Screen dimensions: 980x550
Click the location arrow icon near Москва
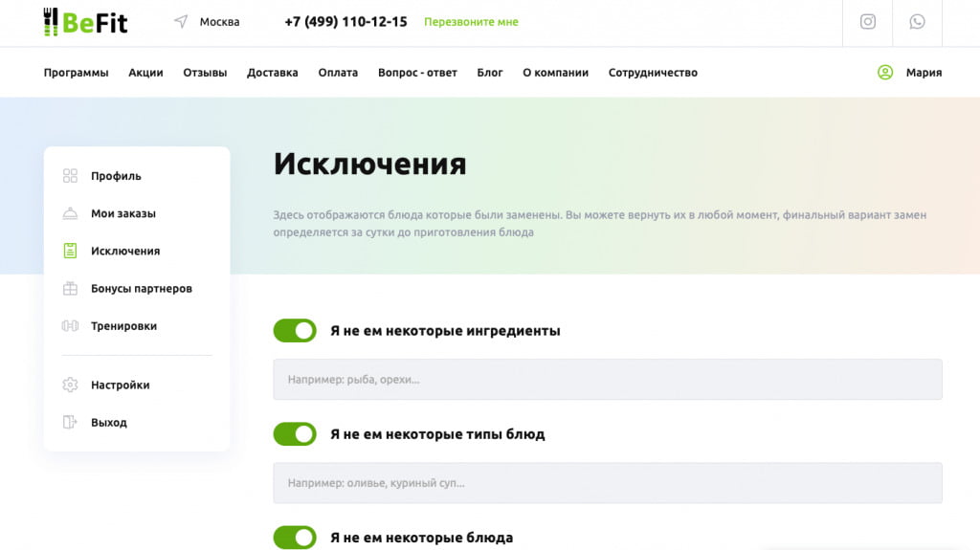(181, 22)
